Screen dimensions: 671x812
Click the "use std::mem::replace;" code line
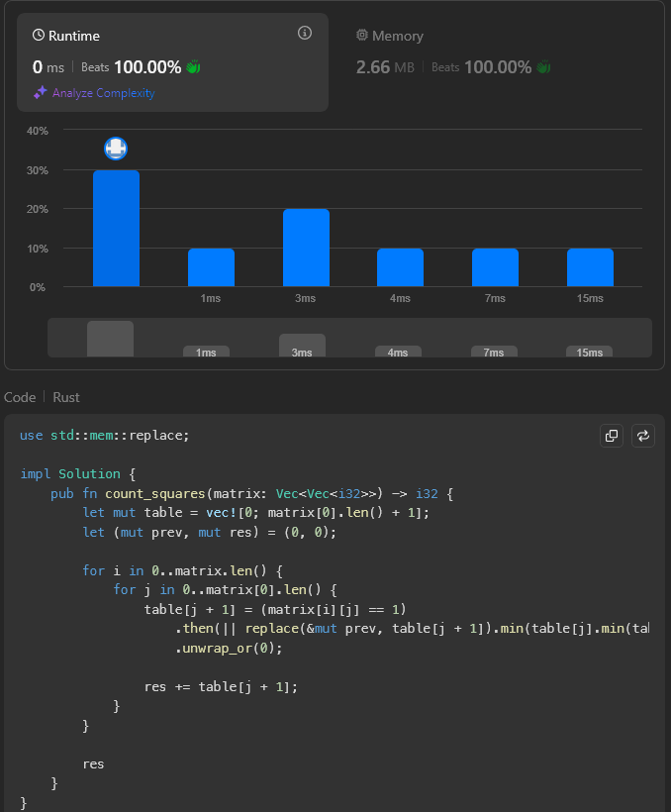point(105,435)
